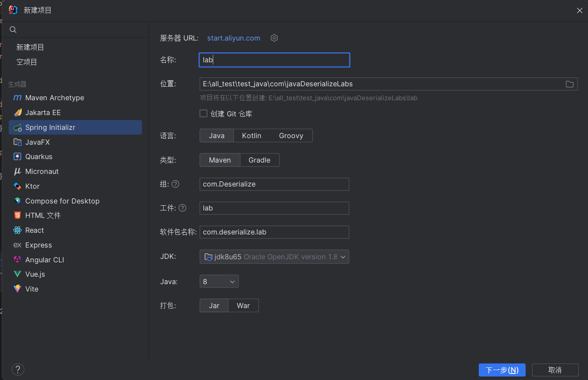Click the Maven Archetype generator icon
This screenshot has width=588, height=380.
click(x=17, y=98)
